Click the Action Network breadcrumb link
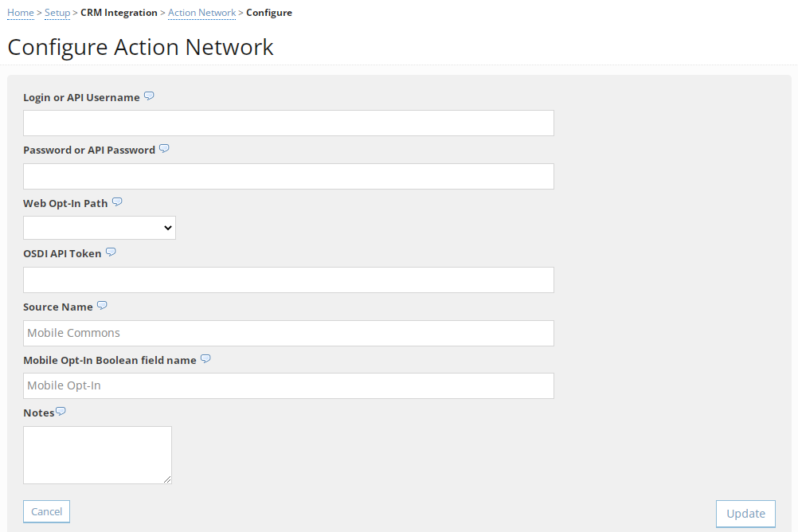 point(201,12)
